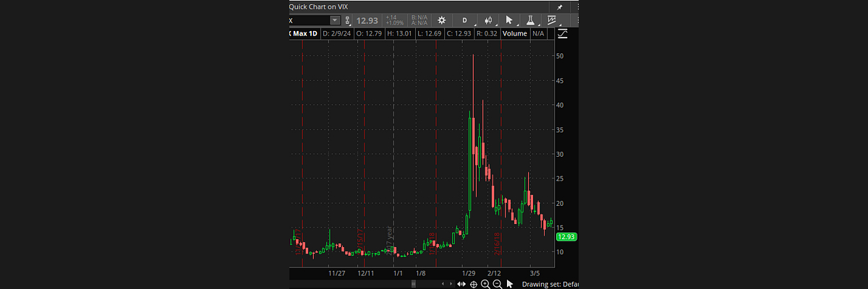The width and height of the screenshot is (868, 289).
Task: Zoom in with the plus magnifier
Action: click(485, 284)
